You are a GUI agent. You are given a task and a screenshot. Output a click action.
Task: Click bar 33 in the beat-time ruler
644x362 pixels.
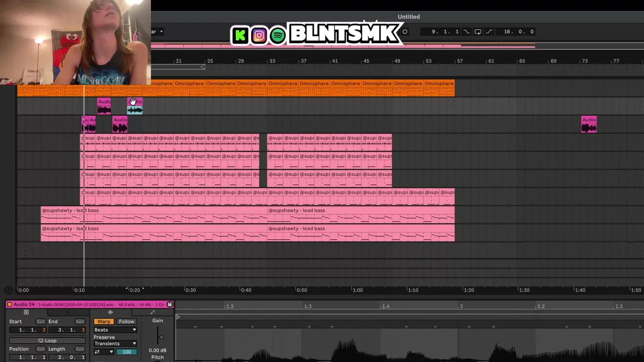point(272,61)
